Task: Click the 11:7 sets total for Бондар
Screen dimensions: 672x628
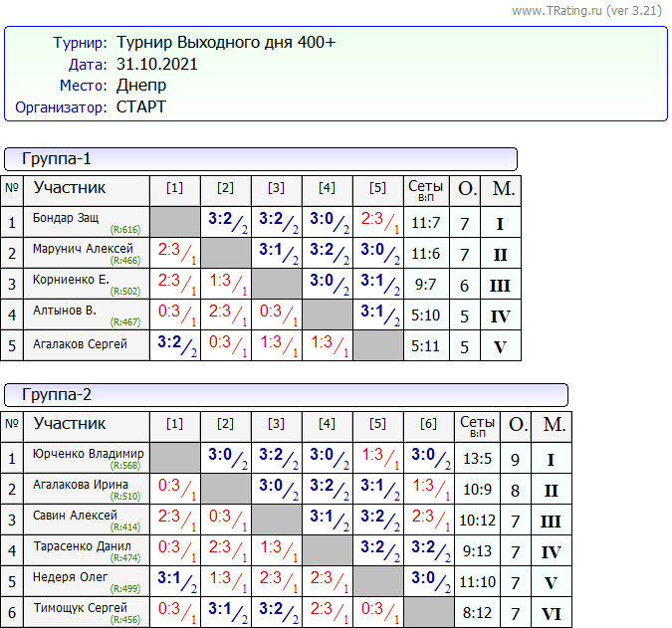Action: point(425,225)
